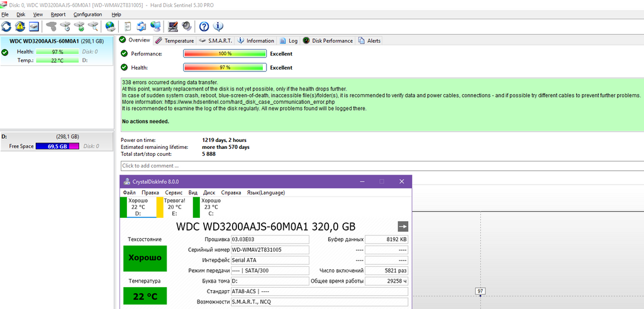Open the View menu in Hard Disk Sentinel
Viewport: 644px width, 309px height.
[x=38, y=14]
